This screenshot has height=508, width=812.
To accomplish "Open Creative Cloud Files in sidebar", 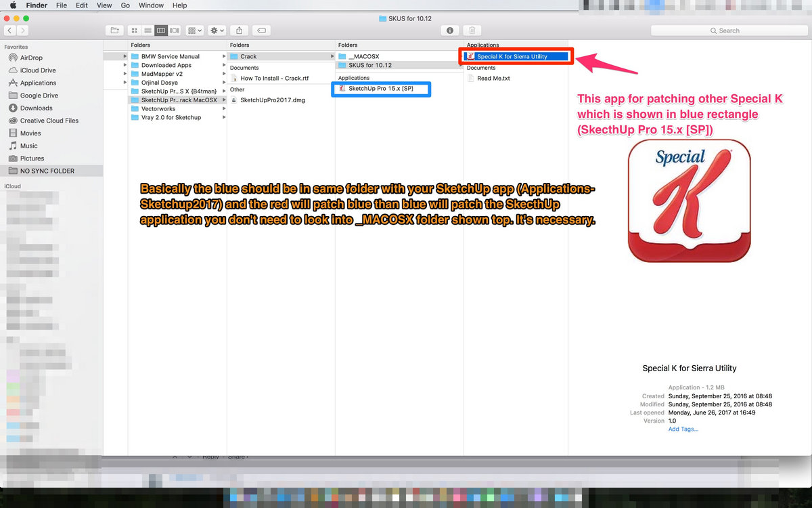I will [x=49, y=121].
